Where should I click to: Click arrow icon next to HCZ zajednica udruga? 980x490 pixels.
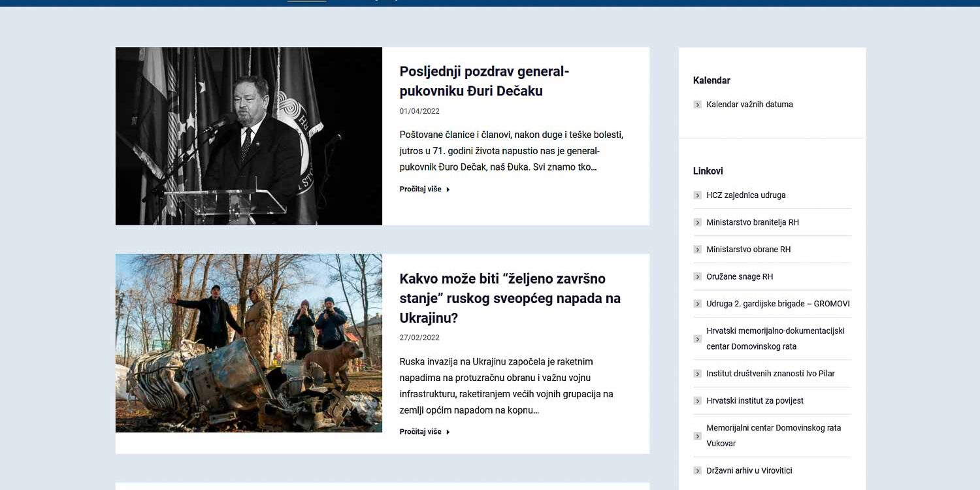(697, 195)
